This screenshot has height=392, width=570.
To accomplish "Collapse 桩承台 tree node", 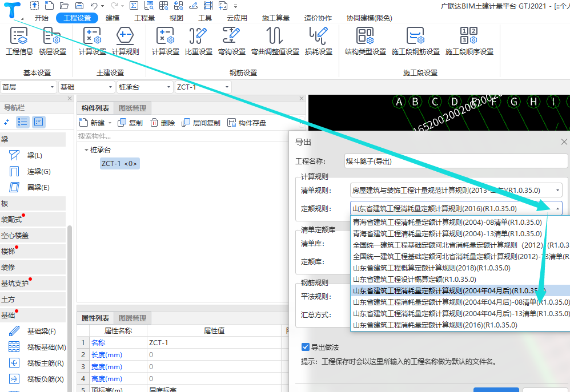I will tap(86, 149).
